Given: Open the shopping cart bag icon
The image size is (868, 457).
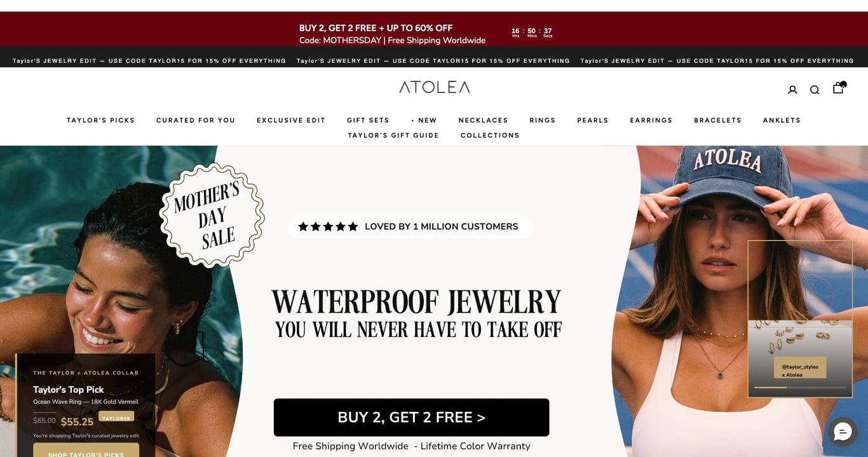Looking at the screenshot, I should 839,88.
